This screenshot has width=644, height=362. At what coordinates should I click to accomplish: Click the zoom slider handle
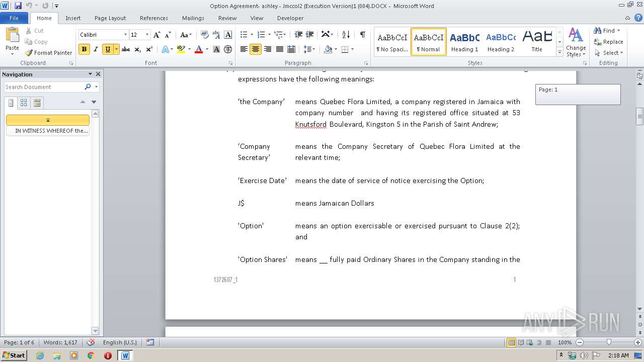tap(609, 342)
